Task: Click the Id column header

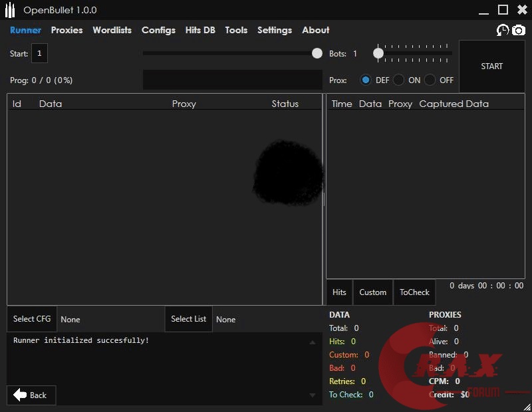Action: click(17, 104)
